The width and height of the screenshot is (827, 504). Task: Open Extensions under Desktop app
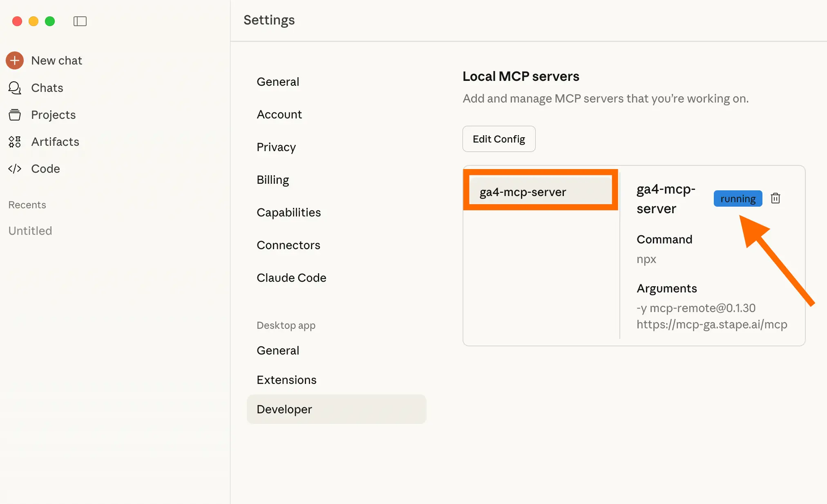click(286, 380)
